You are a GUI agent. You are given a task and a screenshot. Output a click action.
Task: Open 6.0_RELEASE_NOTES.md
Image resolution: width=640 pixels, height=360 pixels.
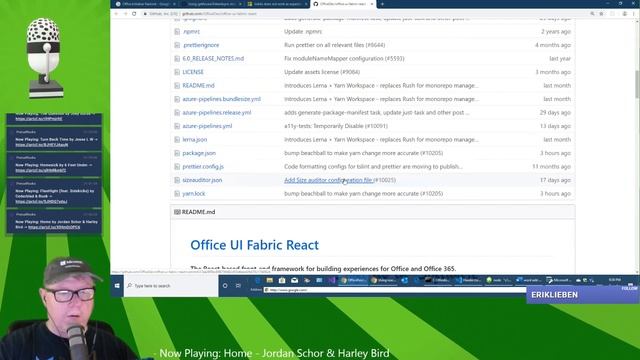[213, 58]
